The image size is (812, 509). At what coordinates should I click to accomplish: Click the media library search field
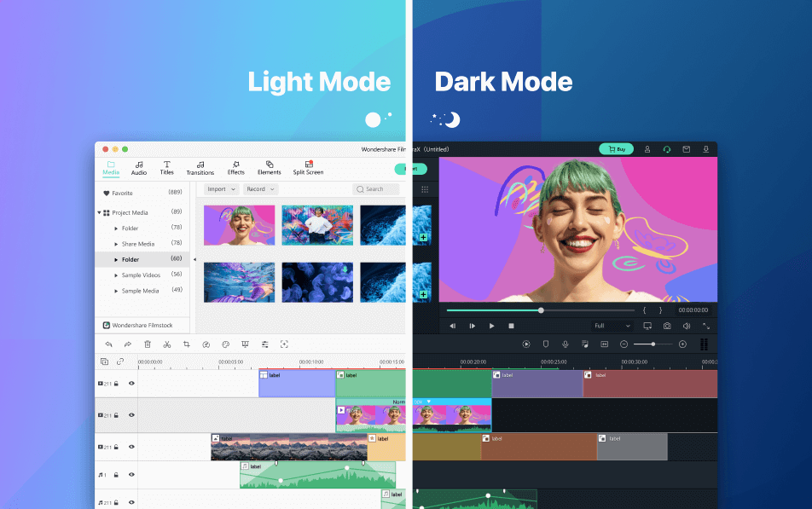pos(376,189)
